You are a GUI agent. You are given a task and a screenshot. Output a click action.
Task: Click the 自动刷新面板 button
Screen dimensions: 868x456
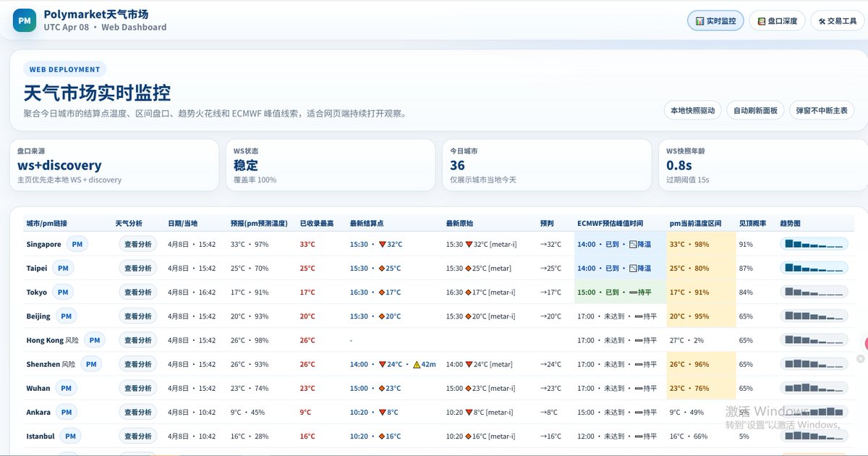tap(755, 110)
